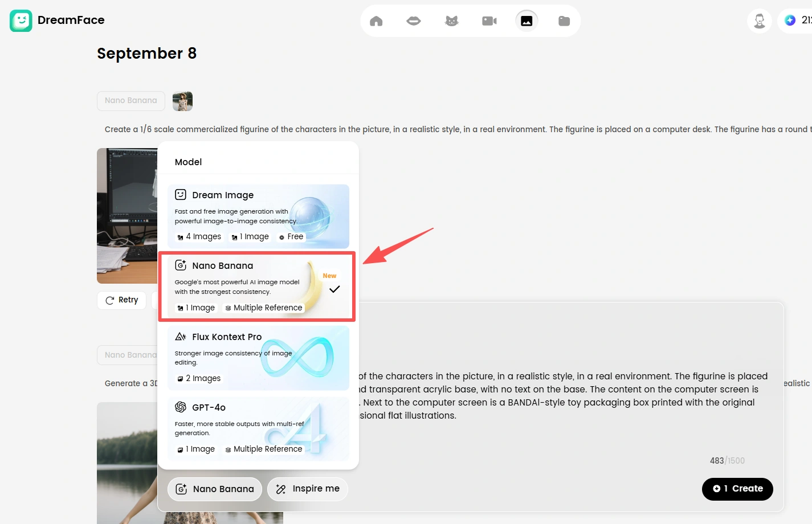Image resolution: width=812 pixels, height=524 pixels.
Task: Open the user profile avatar icon
Action: tap(760, 21)
